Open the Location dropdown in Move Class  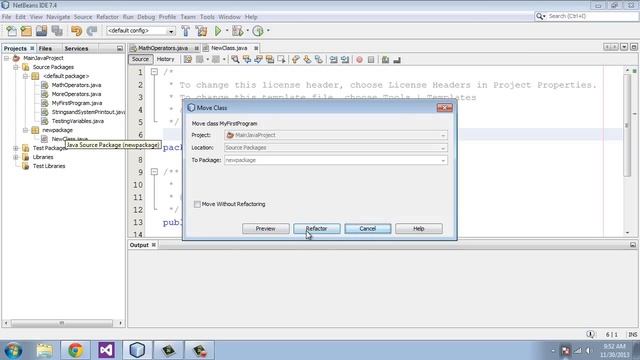[443, 148]
